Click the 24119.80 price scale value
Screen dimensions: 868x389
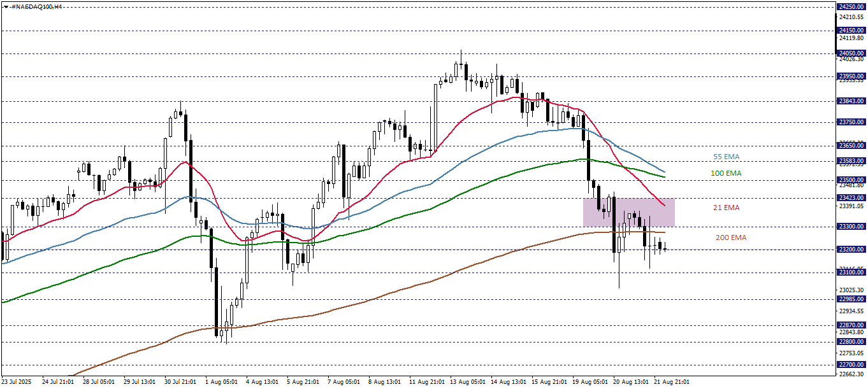(852, 38)
